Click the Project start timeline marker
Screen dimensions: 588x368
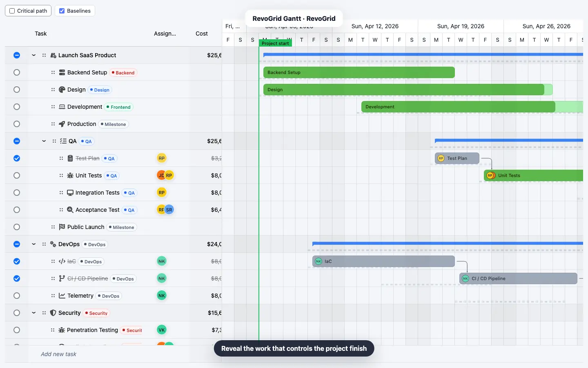(275, 43)
